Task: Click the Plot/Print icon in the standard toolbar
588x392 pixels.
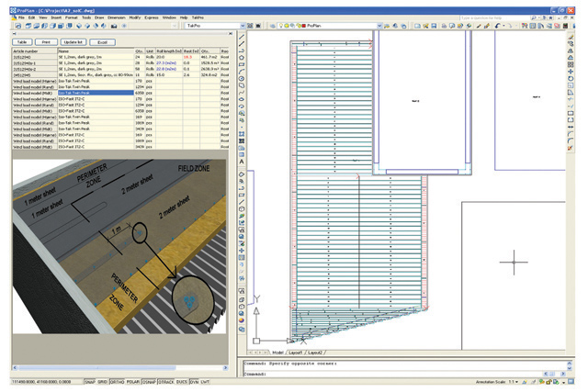Action: click(444, 26)
